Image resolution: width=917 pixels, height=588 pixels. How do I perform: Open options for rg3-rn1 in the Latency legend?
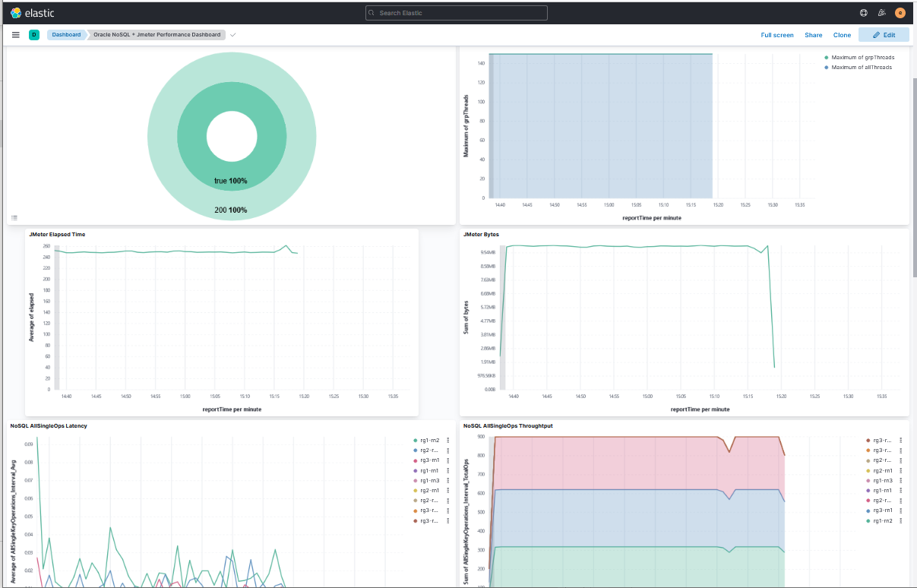[447, 460]
